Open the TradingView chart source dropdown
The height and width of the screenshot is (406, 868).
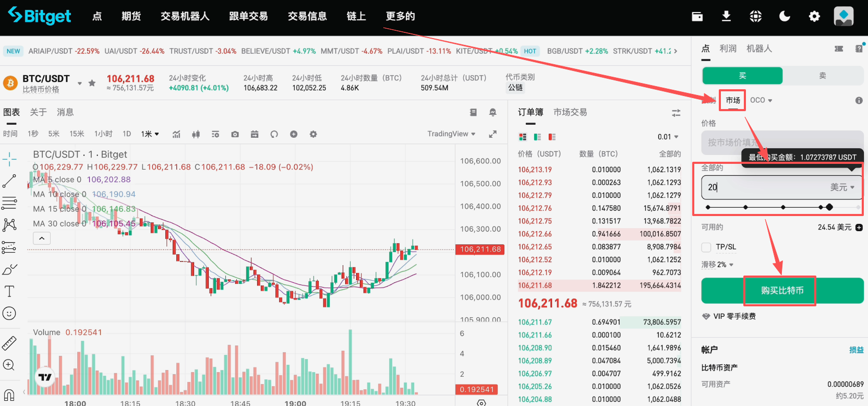click(451, 134)
